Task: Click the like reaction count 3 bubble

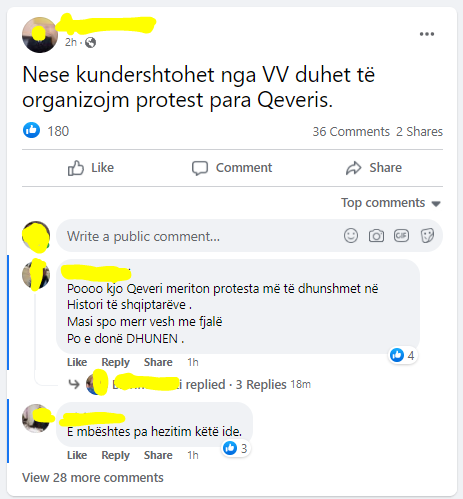Action: tap(236, 448)
